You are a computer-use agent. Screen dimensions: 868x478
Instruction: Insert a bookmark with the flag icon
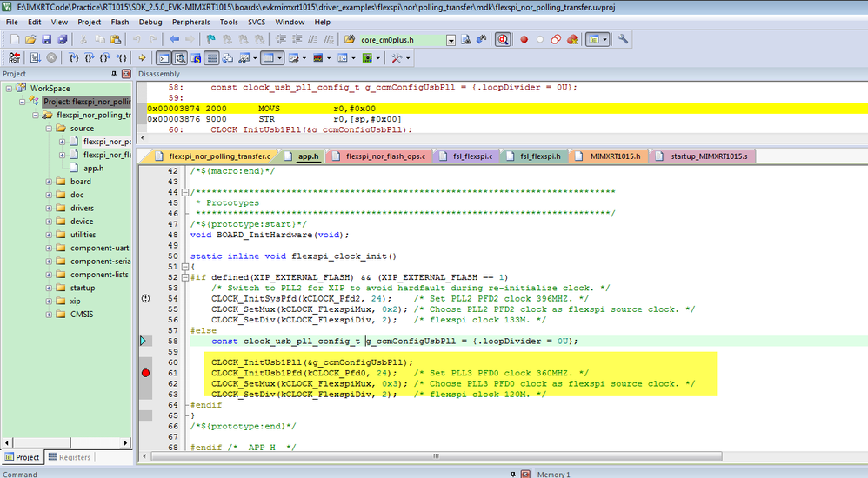pyautogui.click(x=210, y=40)
